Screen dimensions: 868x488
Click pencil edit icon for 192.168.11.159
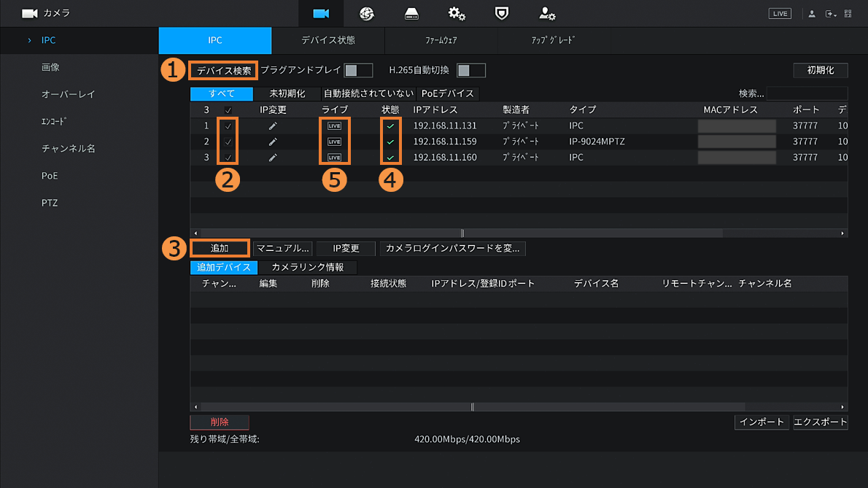click(x=273, y=142)
